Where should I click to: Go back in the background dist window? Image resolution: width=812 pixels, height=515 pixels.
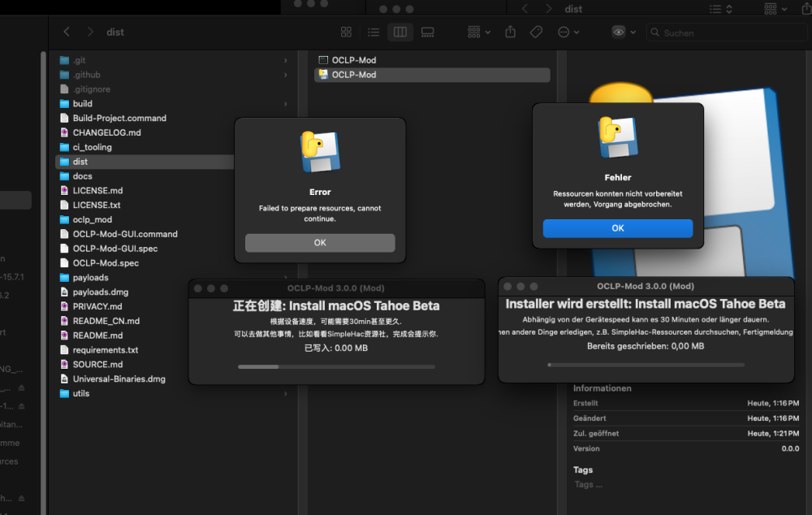click(x=525, y=9)
